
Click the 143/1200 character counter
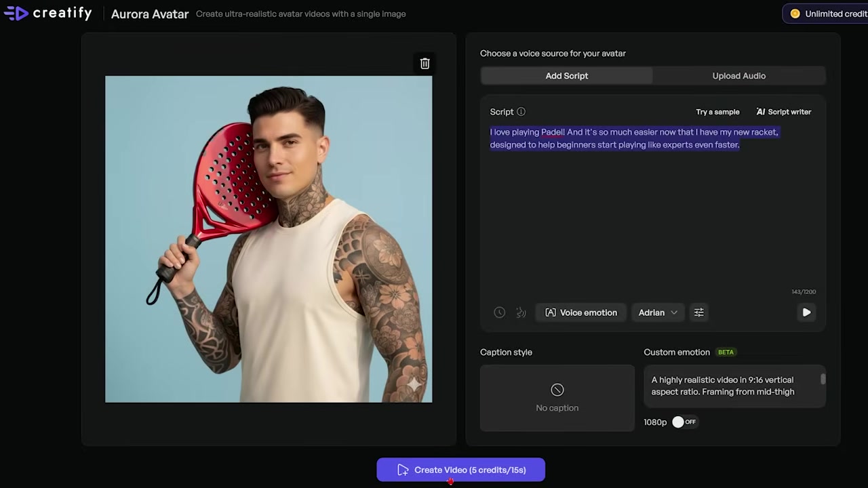(x=804, y=292)
